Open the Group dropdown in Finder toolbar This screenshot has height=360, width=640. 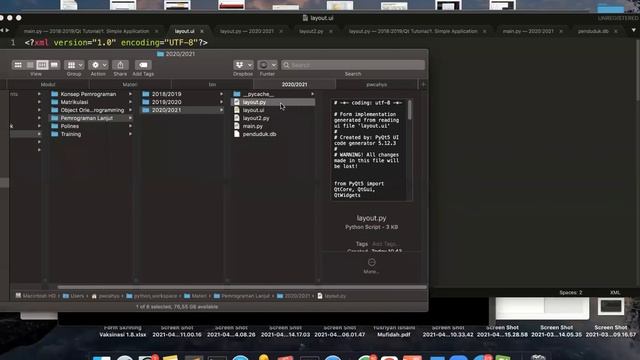pos(74,65)
